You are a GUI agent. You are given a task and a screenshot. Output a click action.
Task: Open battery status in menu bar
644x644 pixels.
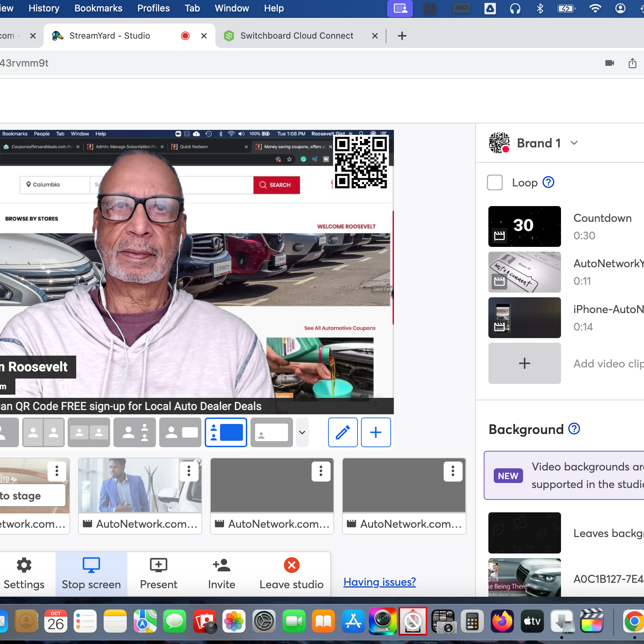click(x=566, y=8)
